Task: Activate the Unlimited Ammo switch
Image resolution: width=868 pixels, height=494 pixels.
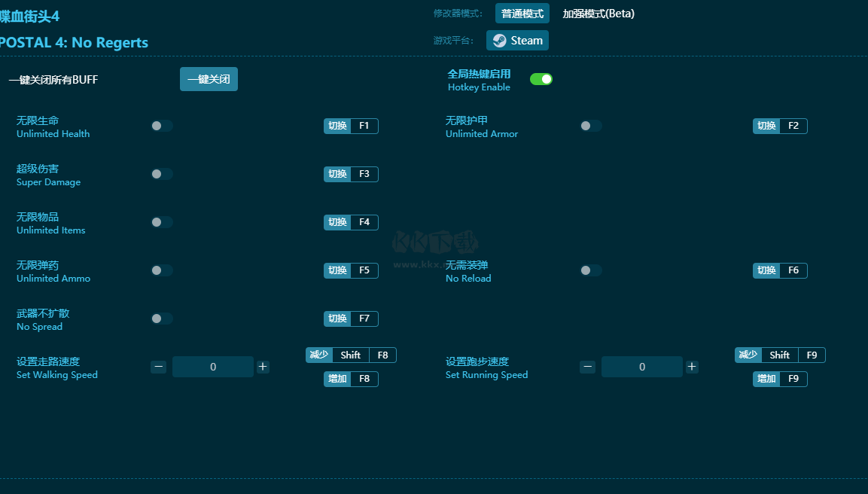Action: (162, 270)
